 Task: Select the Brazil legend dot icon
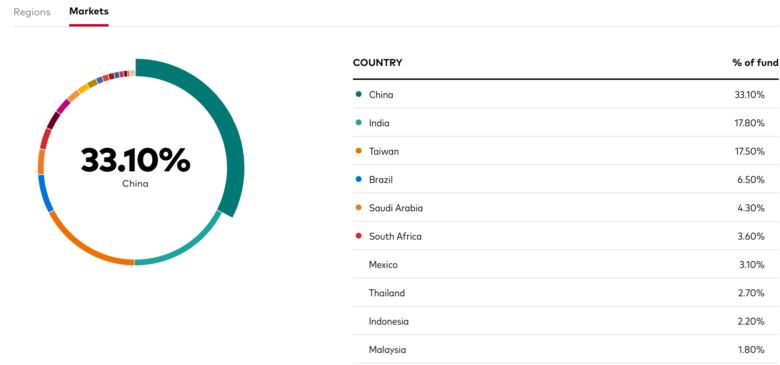[358, 180]
